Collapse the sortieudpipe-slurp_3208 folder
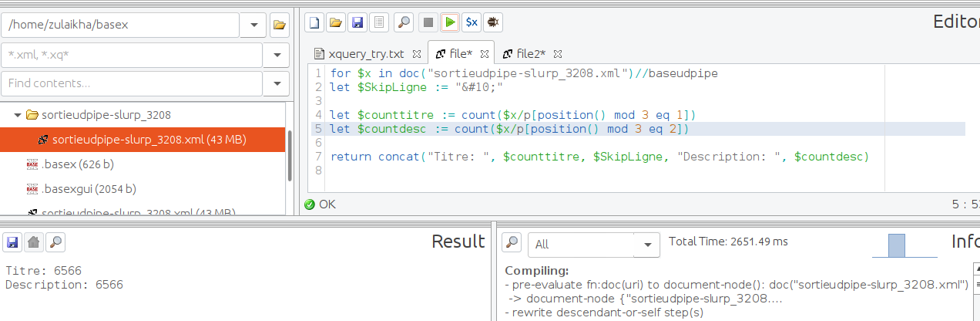980x321 pixels. [18, 115]
